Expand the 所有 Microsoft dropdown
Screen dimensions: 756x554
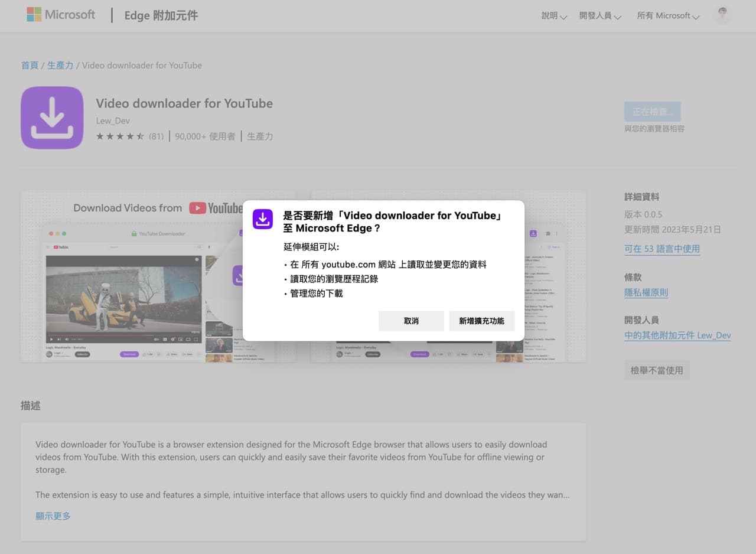point(668,16)
